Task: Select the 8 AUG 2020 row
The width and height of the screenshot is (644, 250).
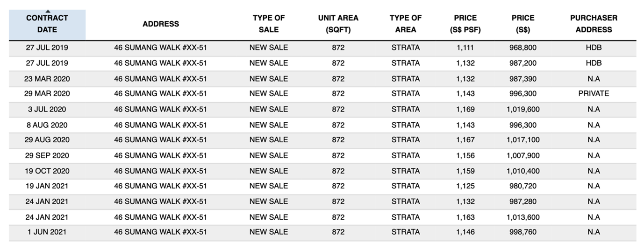Action: [322, 125]
